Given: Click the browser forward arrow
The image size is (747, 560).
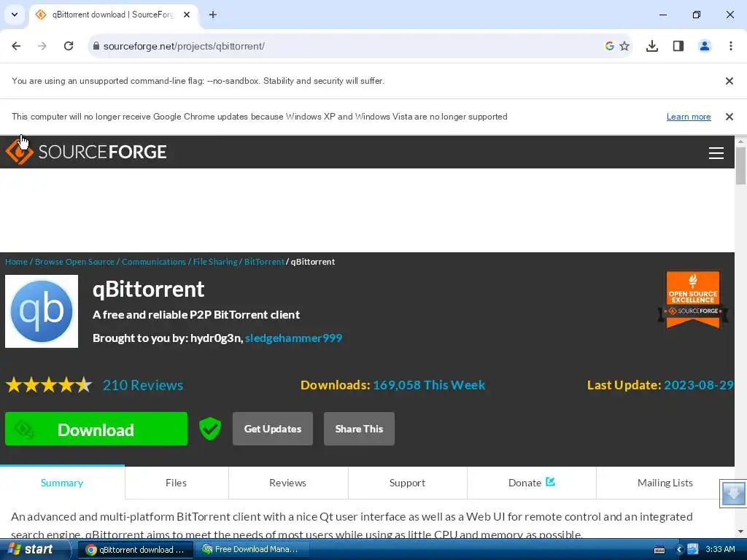Looking at the screenshot, I should (x=42, y=46).
